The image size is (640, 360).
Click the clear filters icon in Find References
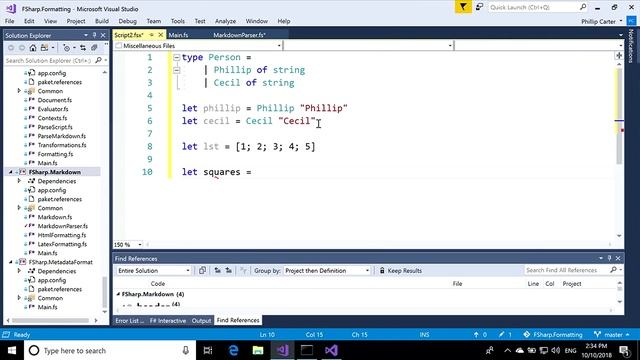[x=243, y=270]
